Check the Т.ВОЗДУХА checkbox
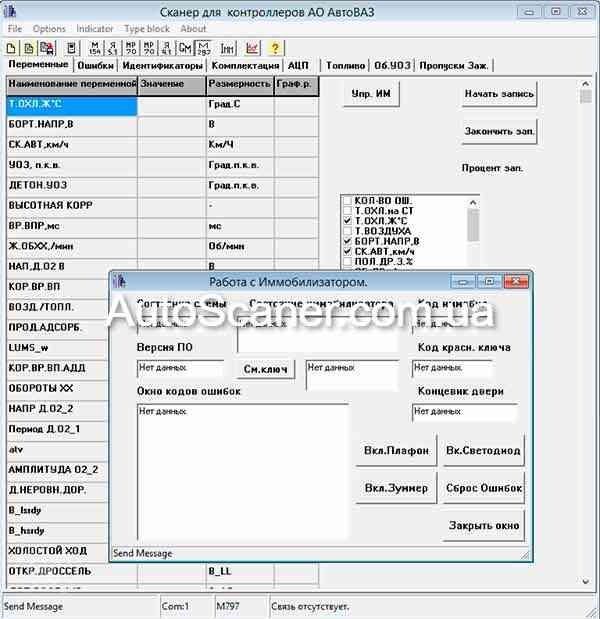Image resolution: width=600 pixels, height=619 pixels. 347,230
